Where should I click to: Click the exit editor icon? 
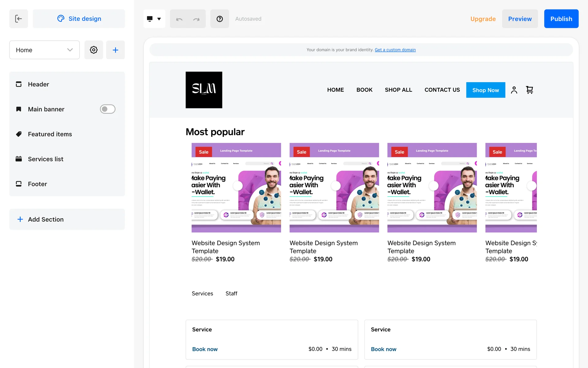(18, 19)
